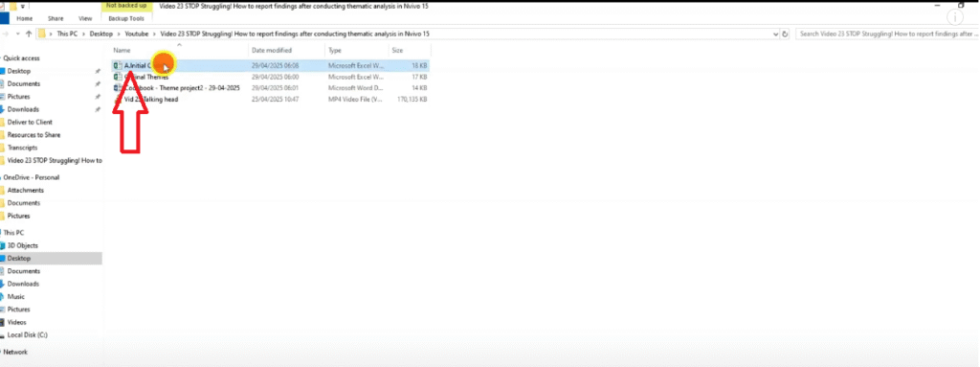Open Downloads folder under Quick access

[23, 109]
